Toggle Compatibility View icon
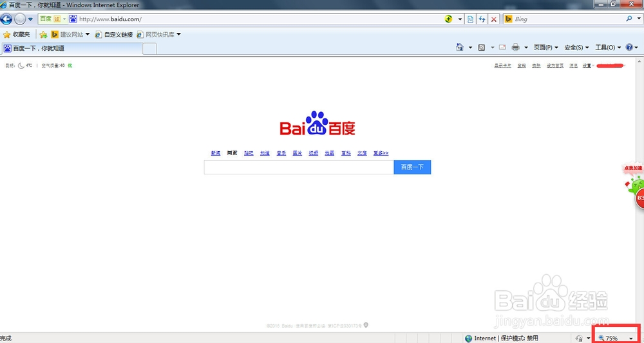This screenshot has height=343, width=644. click(471, 19)
